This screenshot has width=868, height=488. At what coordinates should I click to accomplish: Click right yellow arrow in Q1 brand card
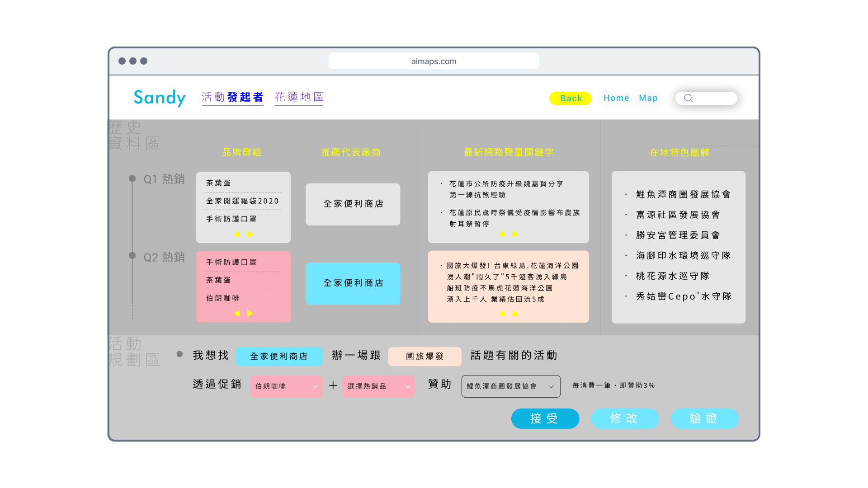(x=250, y=234)
